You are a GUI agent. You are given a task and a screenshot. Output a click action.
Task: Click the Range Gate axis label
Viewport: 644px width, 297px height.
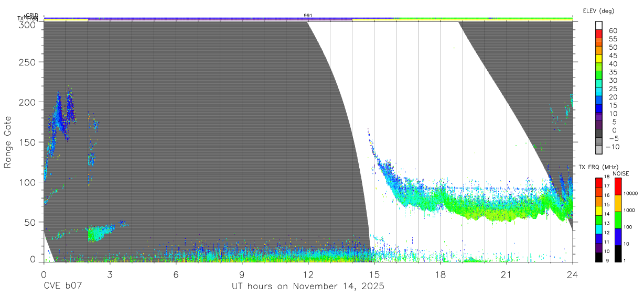click(x=8, y=142)
